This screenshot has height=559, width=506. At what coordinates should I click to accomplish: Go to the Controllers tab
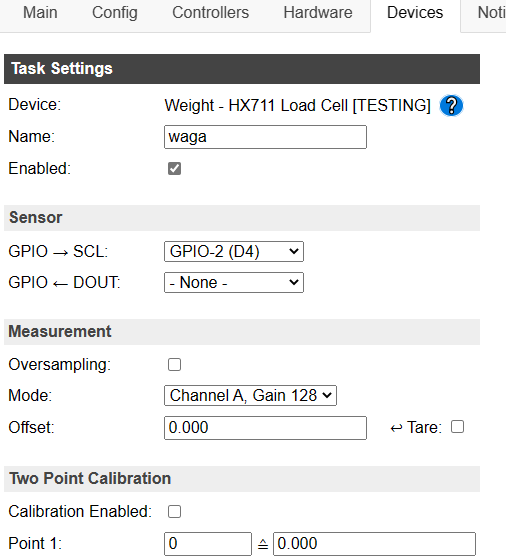pyautogui.click(x=210, y=13)
